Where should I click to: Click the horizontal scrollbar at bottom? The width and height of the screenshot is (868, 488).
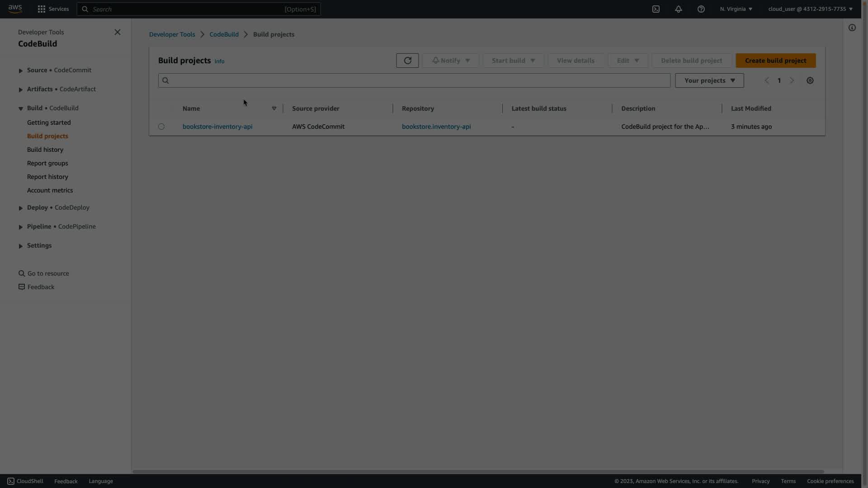tap(477, 471)
